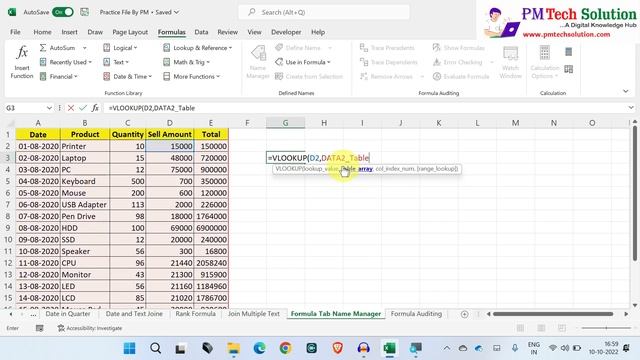Viewport: 640px width, 360px height.
Task: Open Use in Formula menu
Action: 302,62
